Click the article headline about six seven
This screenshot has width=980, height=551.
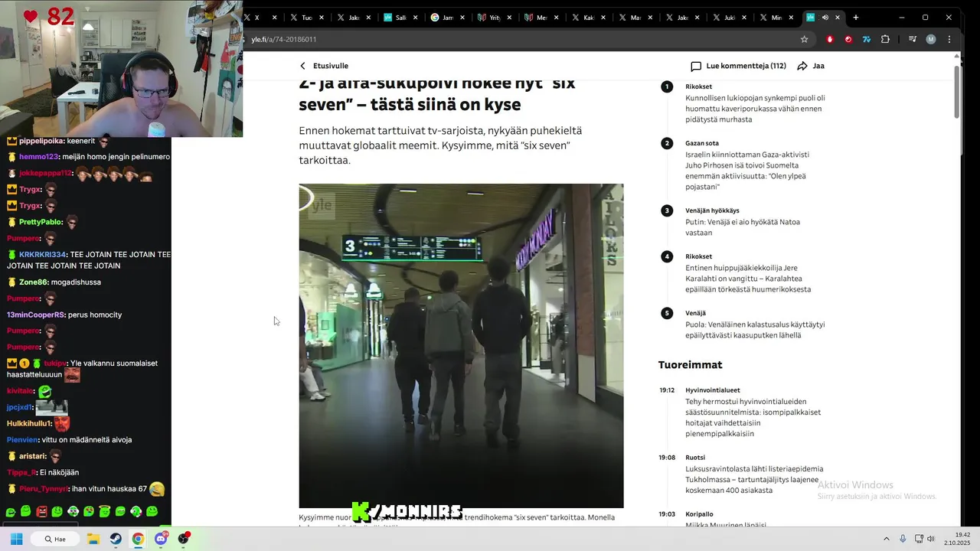tap(436, 95)
